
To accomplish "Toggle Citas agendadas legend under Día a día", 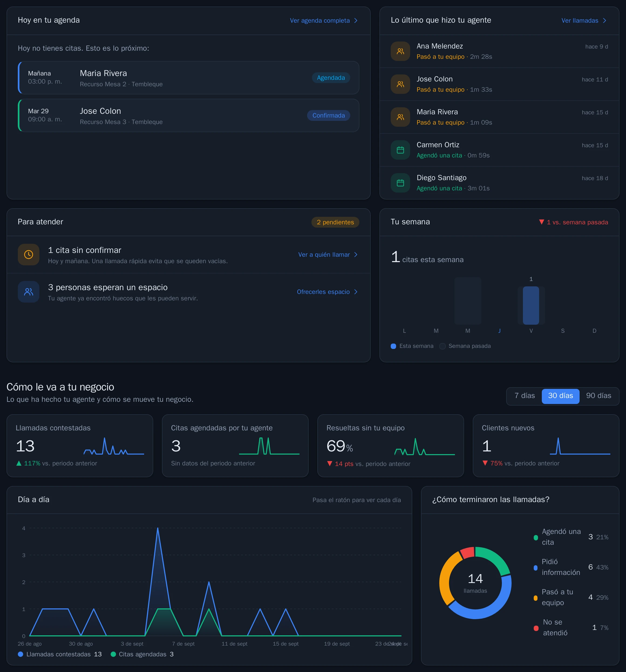I will pyautogui.click(x=142, y=654).
